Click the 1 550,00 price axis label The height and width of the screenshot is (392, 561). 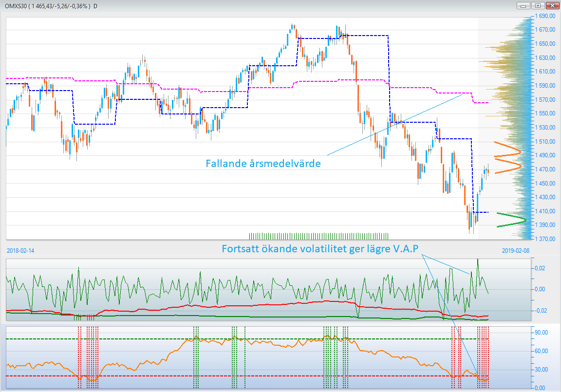click(x=545, y=114)
